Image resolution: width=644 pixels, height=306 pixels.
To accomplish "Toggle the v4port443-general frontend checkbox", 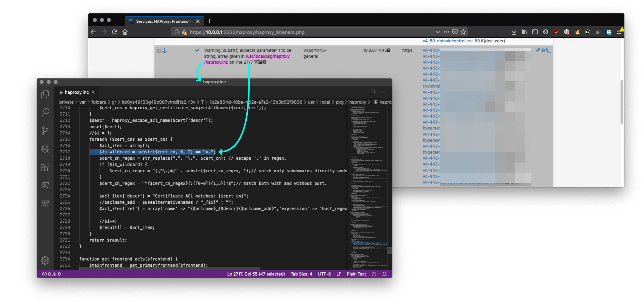I will click(x=158, y=51).
